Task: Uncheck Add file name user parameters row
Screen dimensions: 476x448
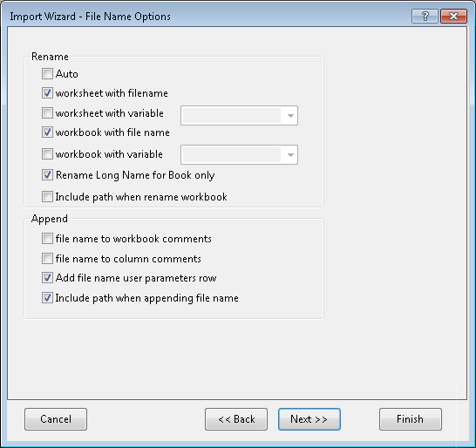Action: [47, 278]
